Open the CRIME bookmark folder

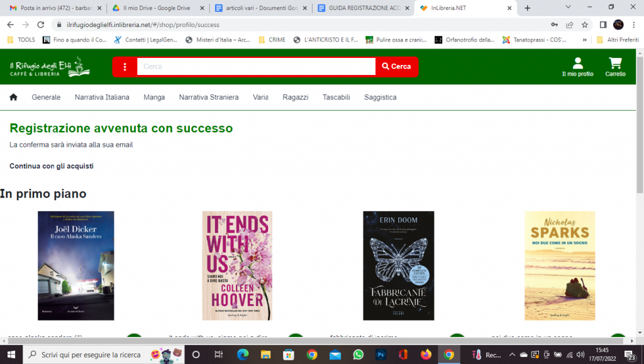click(272, 40)
